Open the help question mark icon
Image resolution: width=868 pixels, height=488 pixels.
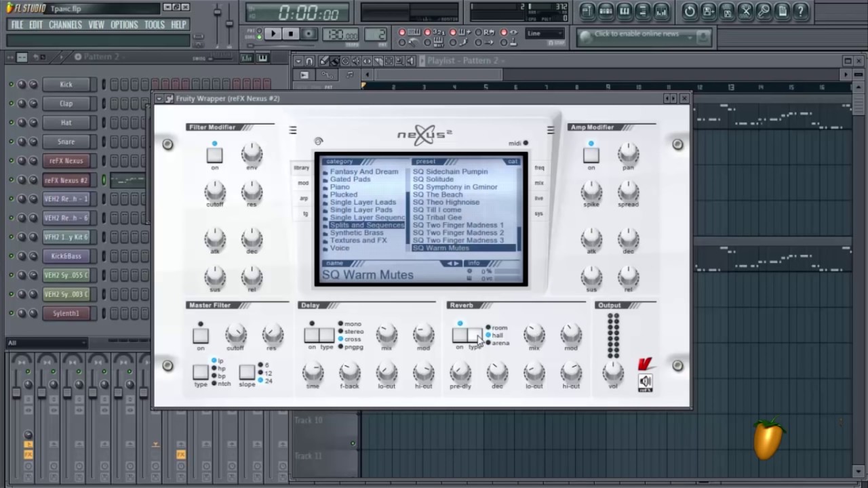[x=800, y=11]
